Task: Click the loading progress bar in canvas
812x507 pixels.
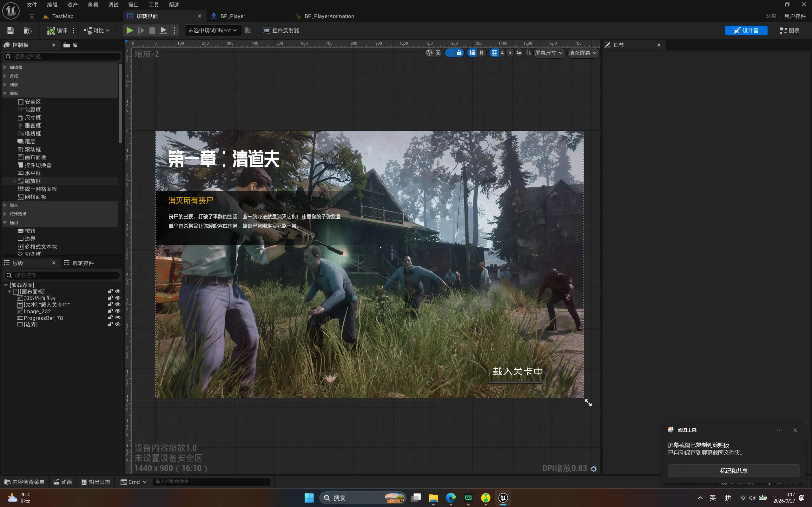Action: click(x=515, y=382)
